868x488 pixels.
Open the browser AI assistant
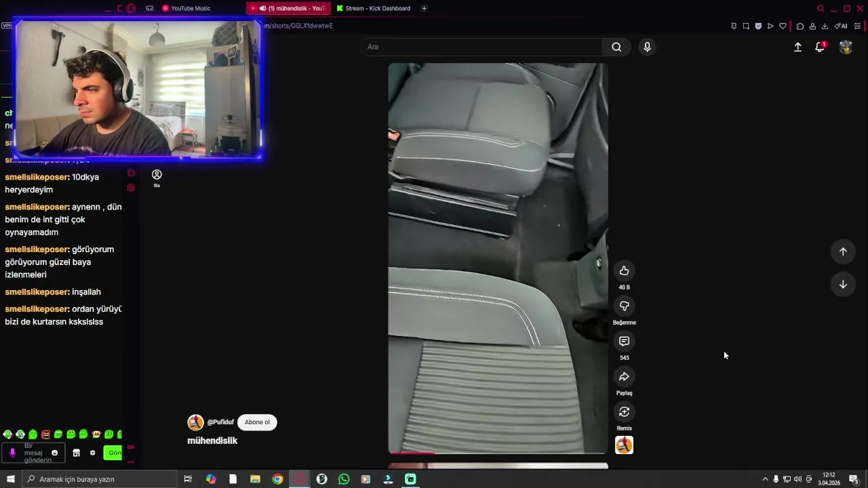click(841, 26)
